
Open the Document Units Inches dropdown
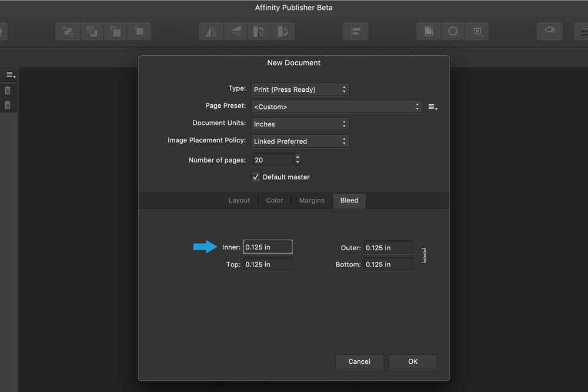[x=300, y=124]
